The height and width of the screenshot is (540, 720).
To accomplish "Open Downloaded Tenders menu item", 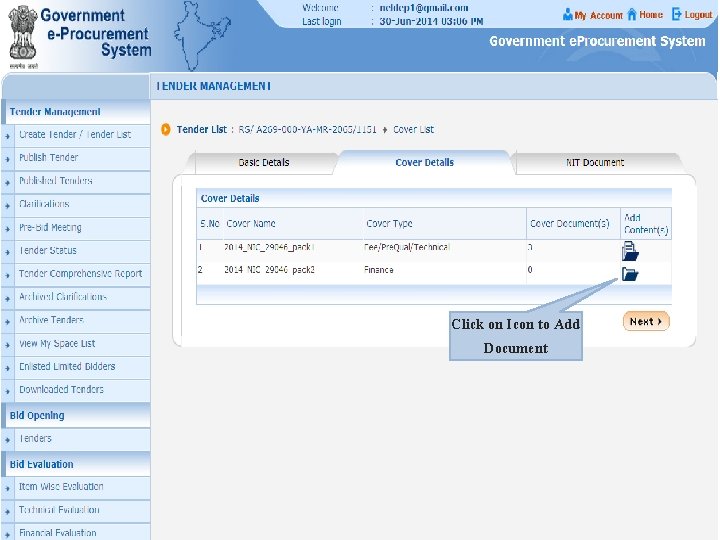I will pyautogui.click(x=61, y=389).
